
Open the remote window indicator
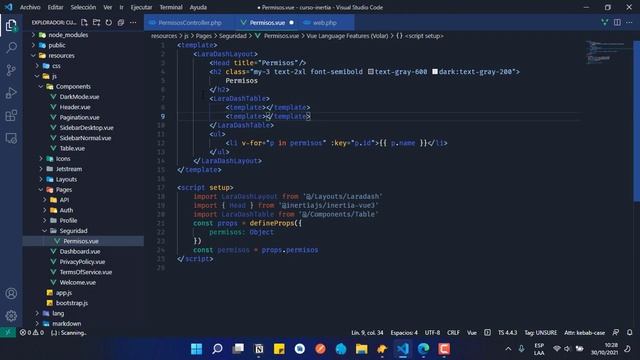8,333
